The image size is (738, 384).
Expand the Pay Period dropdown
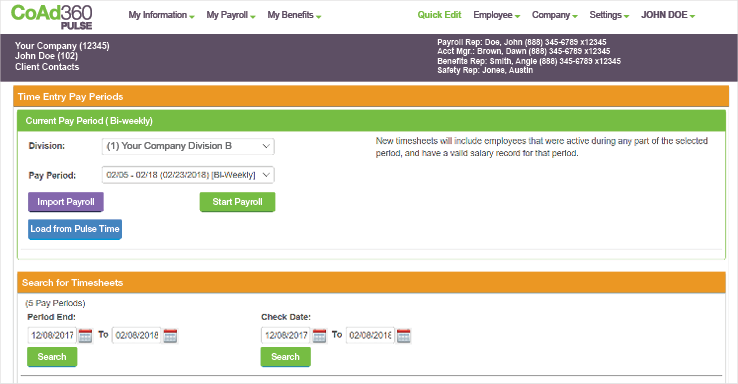[x=188, y=175]
